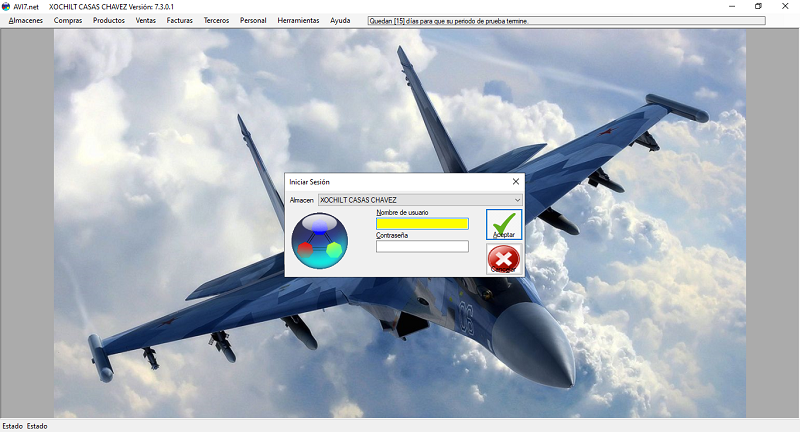
Task: Click the AVI7 sphere logo in dialog
Action: pos(320,241)
